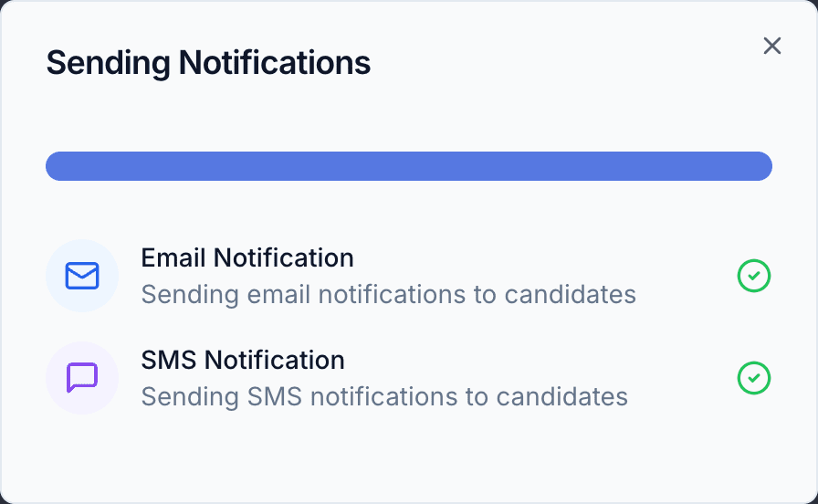This screenshot has height=504, width=818.
Task: Click "candidates" in the SMS description
Action: (x=561, y=396)
